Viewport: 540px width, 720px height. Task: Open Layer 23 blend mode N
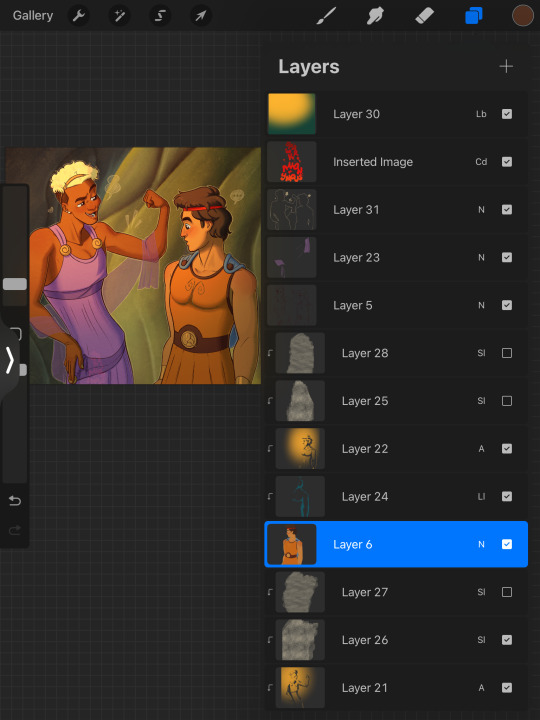(481, 257)
